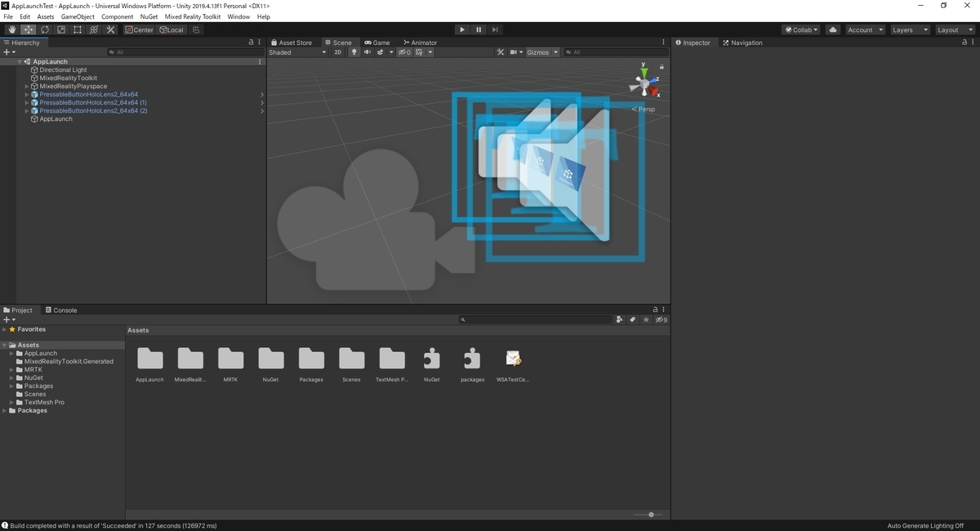Open the Layers dropdown

click(x=910, y=29)
